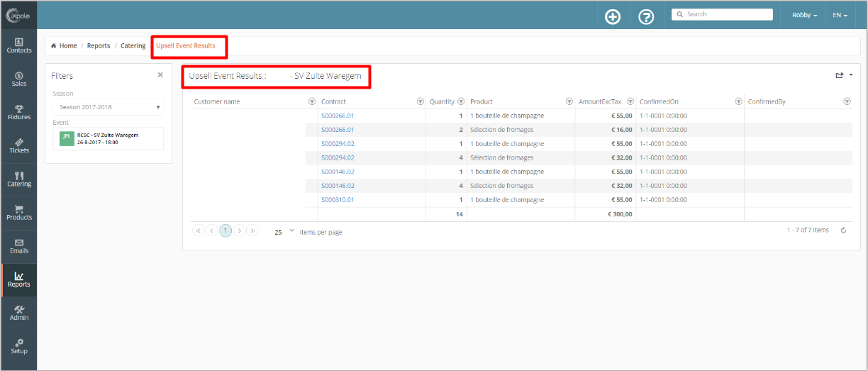Sort by the ConfirmedOn header
868x371 pixels.
tap(659, 101)
